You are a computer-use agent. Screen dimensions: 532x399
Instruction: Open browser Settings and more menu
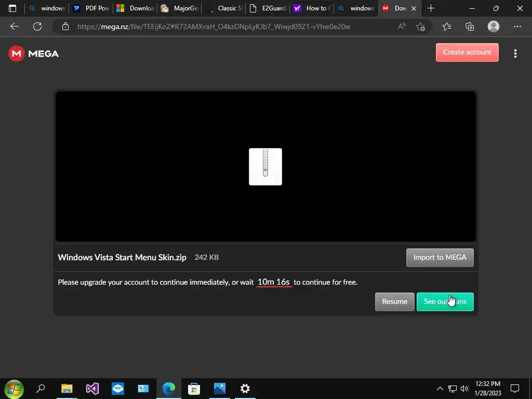point(517,26)
